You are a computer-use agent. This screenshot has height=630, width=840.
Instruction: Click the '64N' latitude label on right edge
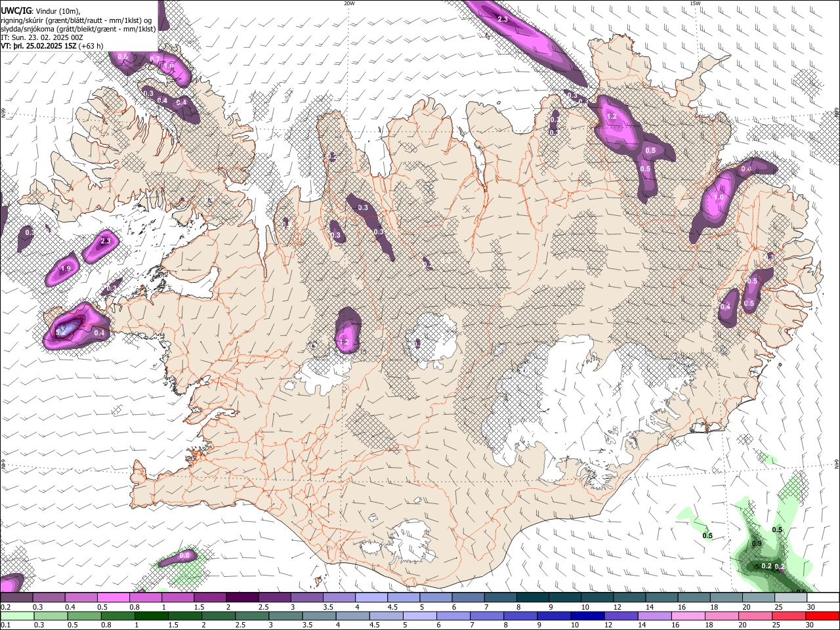(x=837, y=464)
